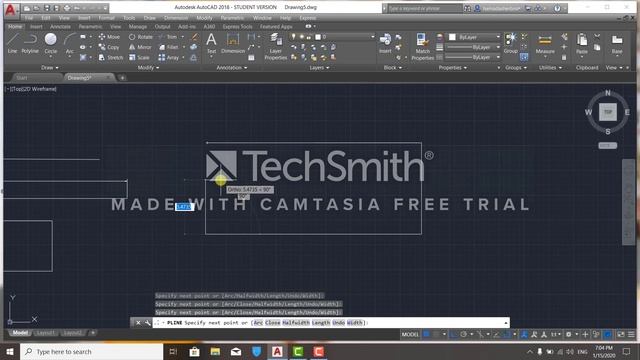Click the keyword search field
640x360 pixels.
(425, 8)
